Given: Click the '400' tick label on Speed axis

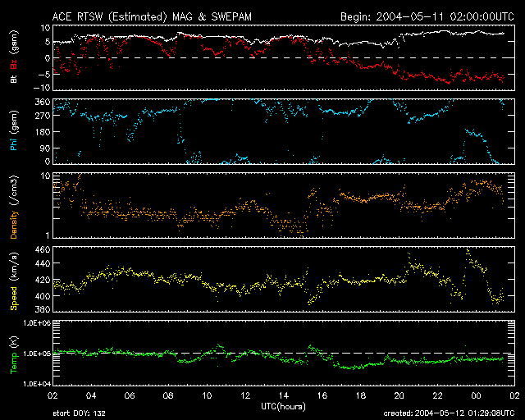Looking at the screenshot, I should tap(43, 296).
